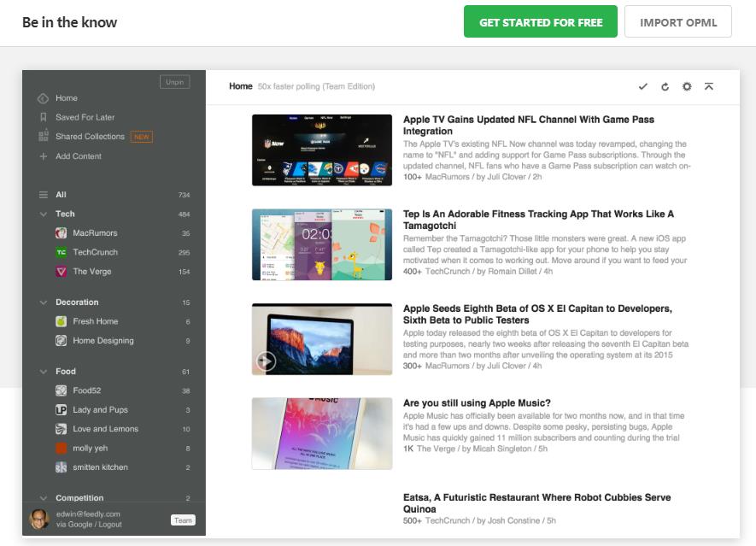Click the mark all as read checkmark

pos(643,86)
